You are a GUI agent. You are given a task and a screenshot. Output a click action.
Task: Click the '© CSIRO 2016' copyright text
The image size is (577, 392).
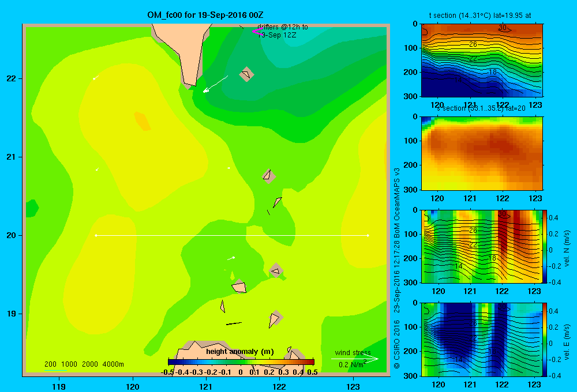click(x=397, y=344)
